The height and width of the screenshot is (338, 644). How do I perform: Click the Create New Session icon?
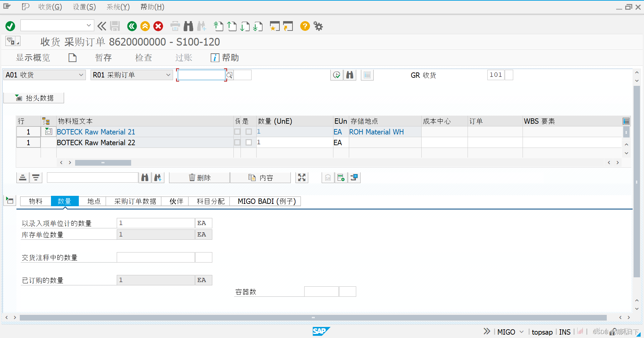pos(275,26)
